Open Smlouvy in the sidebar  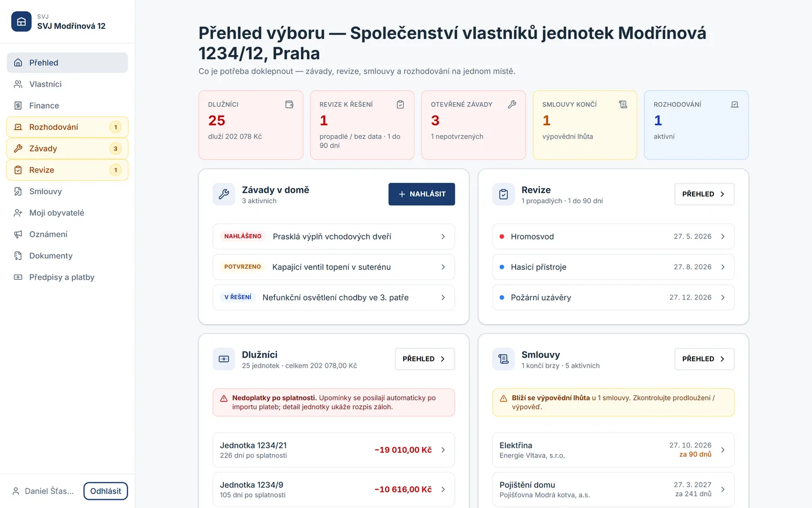(x=67, y=192)
